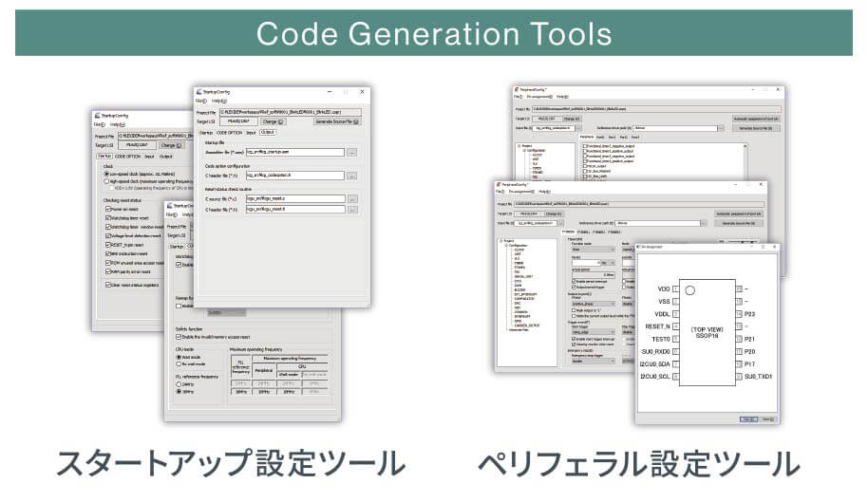Switch to the CODE OPTION tab
The image size is (868, 502).
pyautogui.click(x=229, y=133)
